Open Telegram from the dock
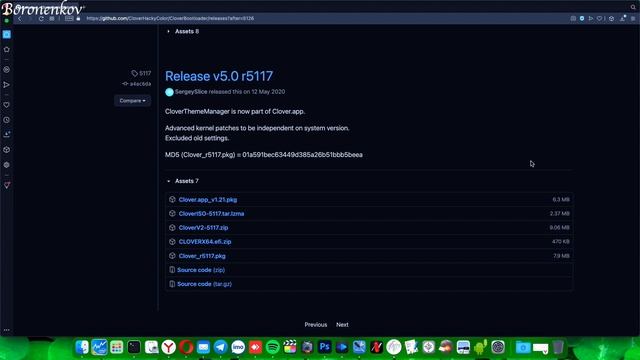The height and width of the screenshot is (360, 640). (x=220, y=347)
